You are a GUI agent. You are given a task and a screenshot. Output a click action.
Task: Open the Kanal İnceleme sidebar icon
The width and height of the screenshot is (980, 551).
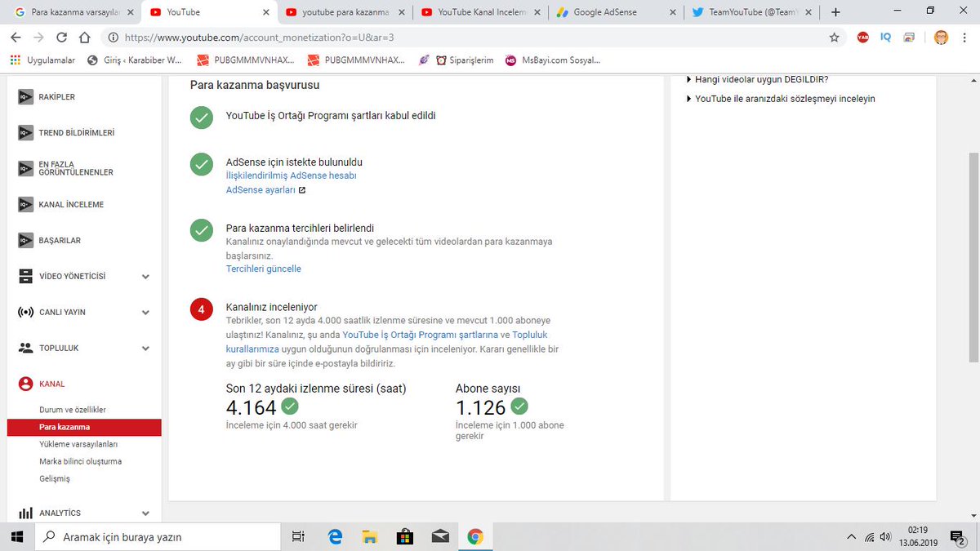coord(25,205)
